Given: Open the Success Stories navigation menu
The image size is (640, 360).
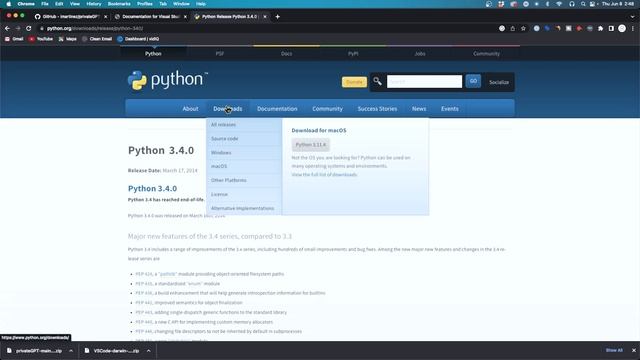Looking at the screenshot, I should (377, 109).
